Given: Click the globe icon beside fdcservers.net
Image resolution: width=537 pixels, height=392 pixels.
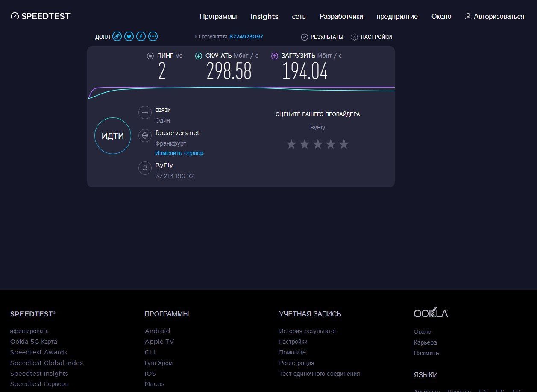Looking at the screenshot, I should [145, 136].
